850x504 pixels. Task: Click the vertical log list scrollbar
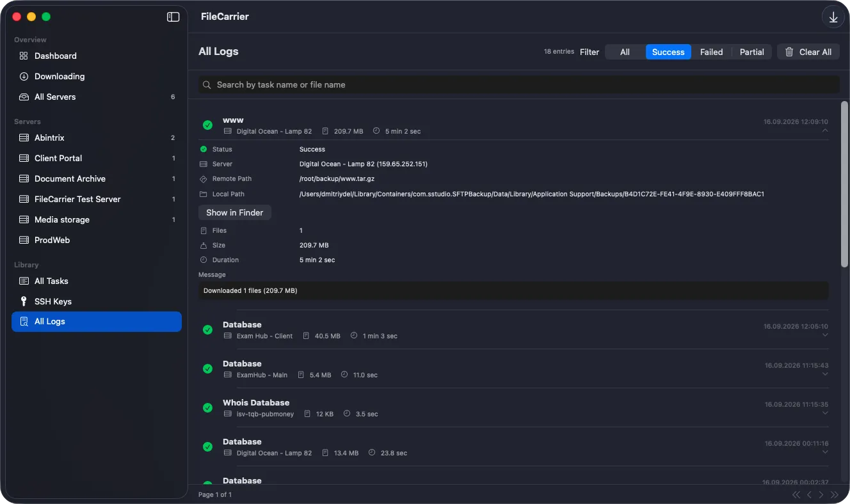(844, 184)
